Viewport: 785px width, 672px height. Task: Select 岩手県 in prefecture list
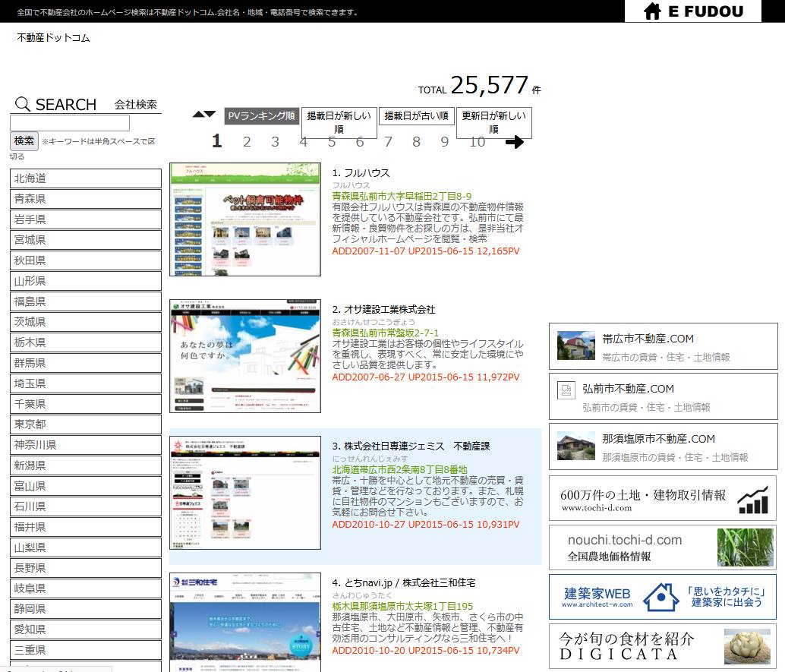tap(86, 219)
